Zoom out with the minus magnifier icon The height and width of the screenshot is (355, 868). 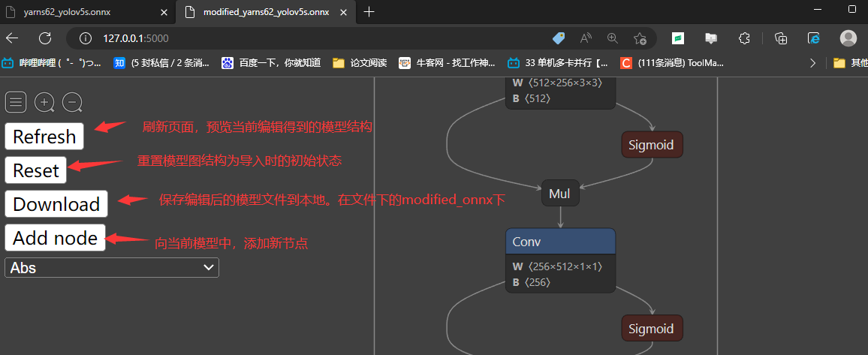[72, 102]
